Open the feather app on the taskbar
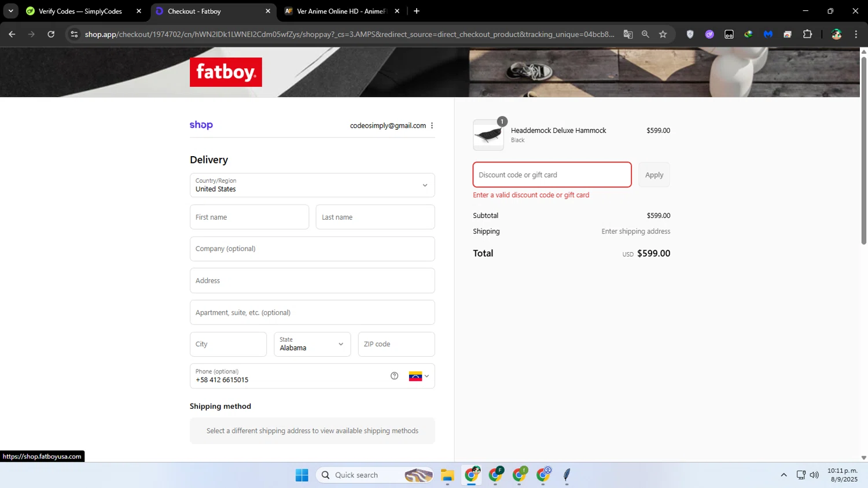The width and height of the screenshot is (868, 488). (567, 475)
